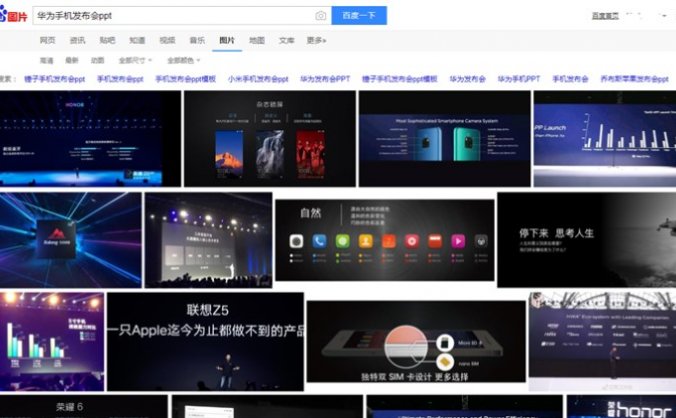The width and height of the screenshot is (676, 418).
Task: Filter results by 动图
Action: click(97, 60)
